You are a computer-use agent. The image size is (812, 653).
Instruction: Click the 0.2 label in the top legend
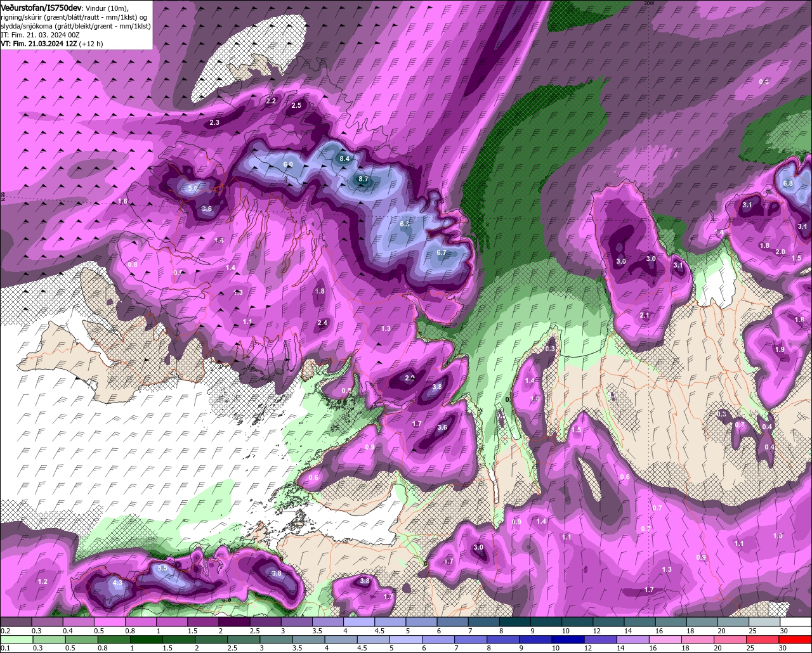click(5, 631)
